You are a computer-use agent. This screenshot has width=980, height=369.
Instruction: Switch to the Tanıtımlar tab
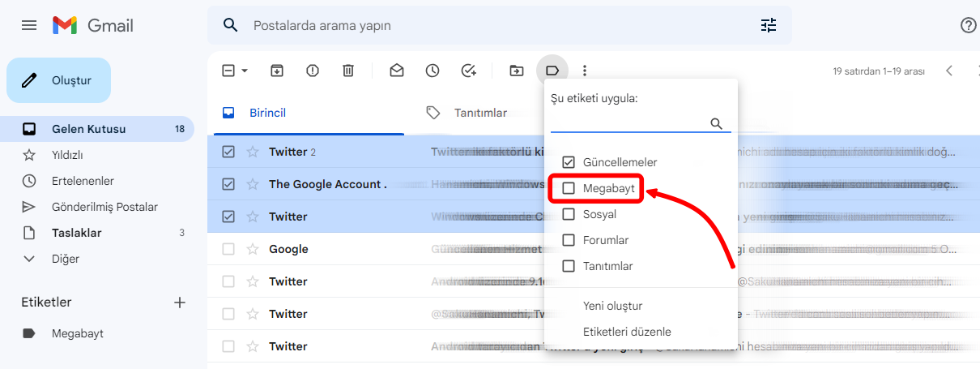coord(479,113)
